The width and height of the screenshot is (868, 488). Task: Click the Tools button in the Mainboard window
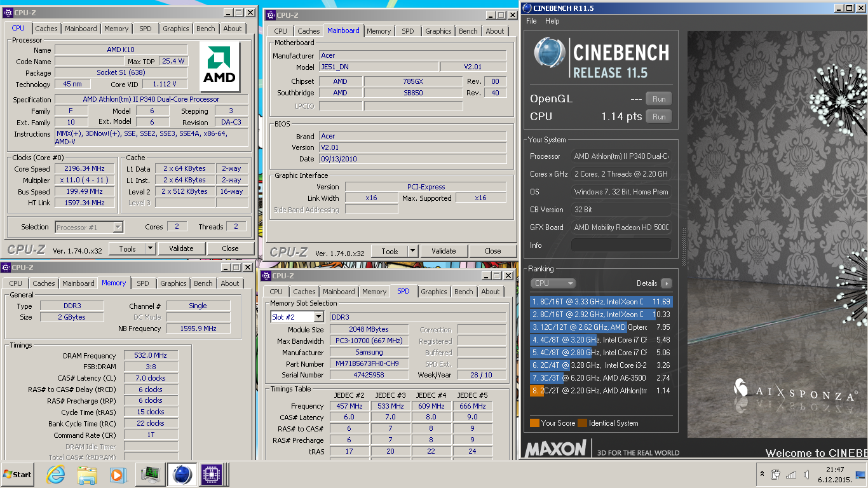pyautogui.click(x=390, y=251)
